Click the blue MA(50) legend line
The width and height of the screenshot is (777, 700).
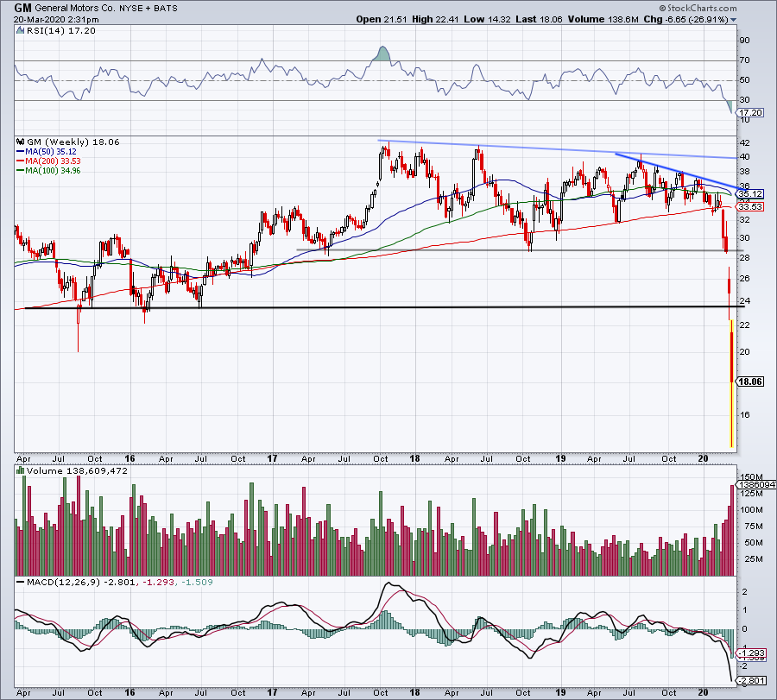tap(21, 152)
